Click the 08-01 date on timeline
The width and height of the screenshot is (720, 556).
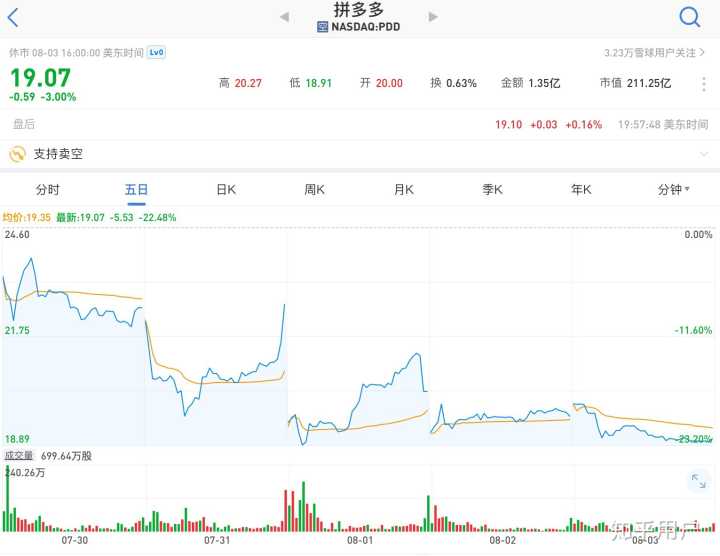tap(360, 541)
